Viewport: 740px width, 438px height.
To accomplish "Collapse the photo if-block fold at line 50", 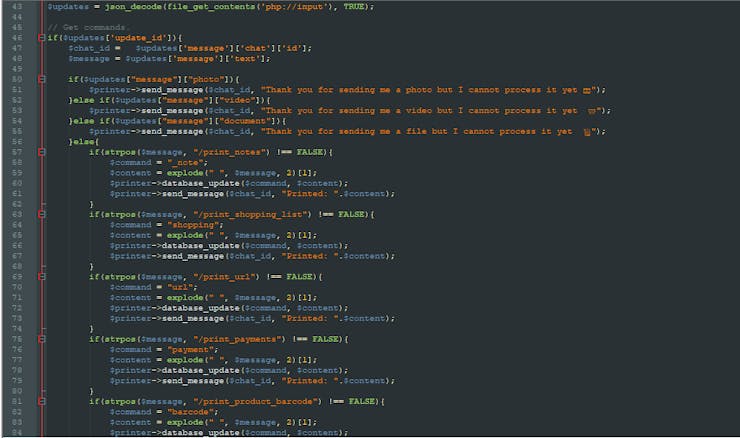I will [x=42, y=79].
